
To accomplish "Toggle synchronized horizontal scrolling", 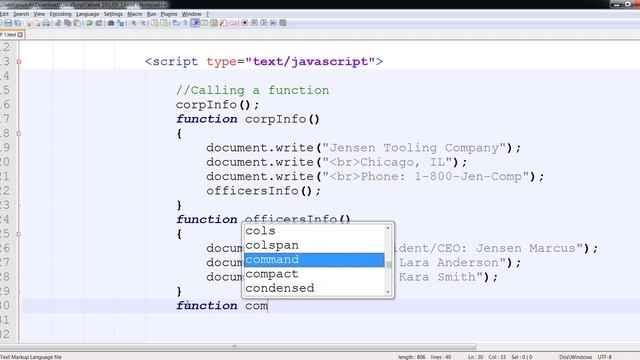I will tap(164, 23).
